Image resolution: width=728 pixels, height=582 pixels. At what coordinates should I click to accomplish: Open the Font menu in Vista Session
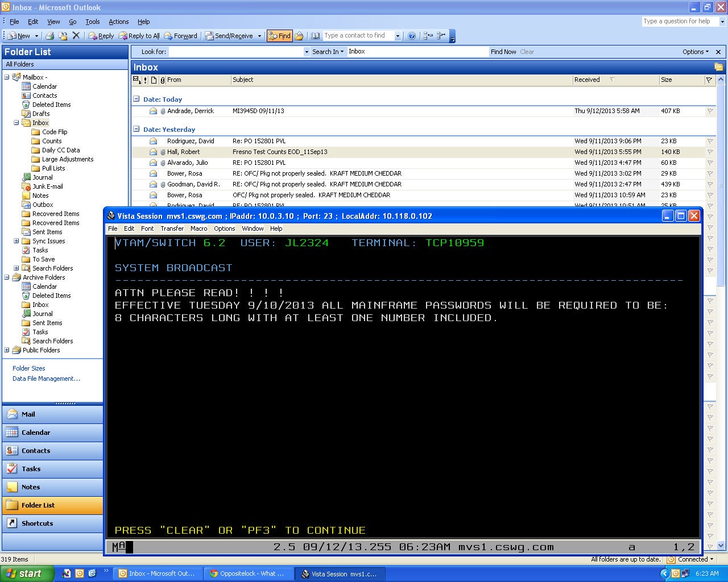click(147, 228)
